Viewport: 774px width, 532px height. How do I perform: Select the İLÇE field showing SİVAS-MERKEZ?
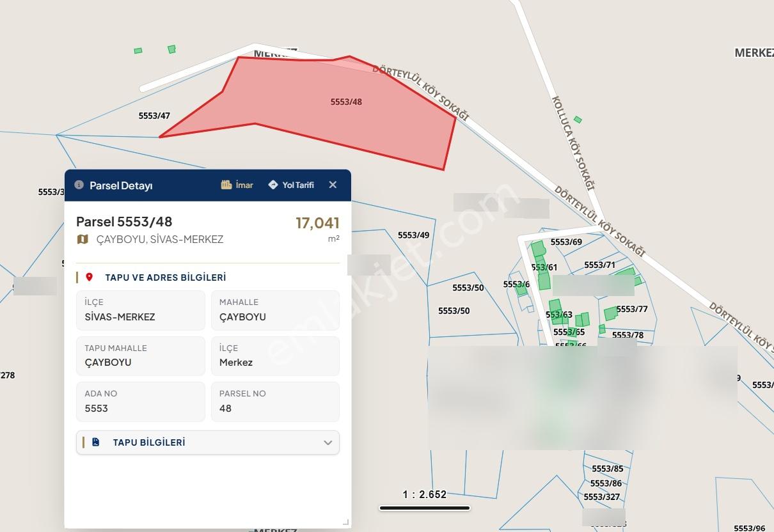click(141, 310)
